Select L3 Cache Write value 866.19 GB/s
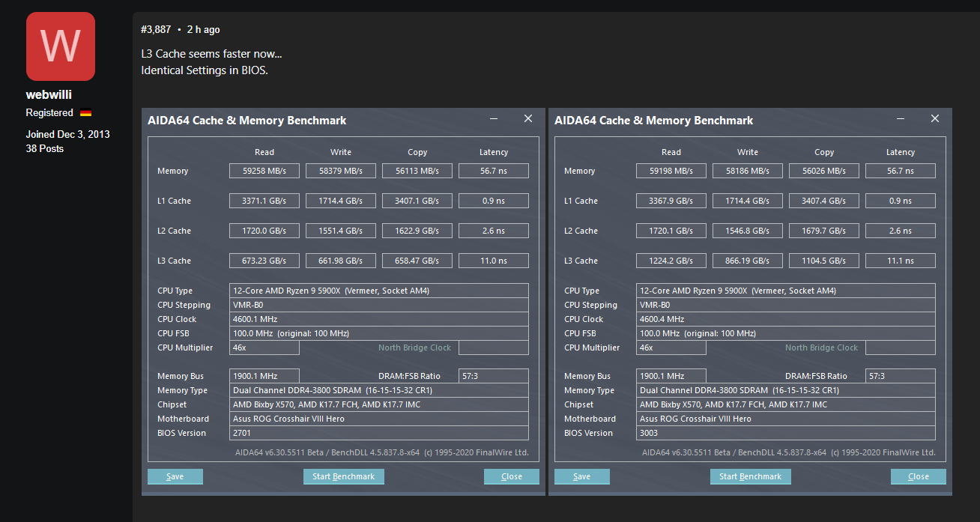980x522 pixels. pos(748,261)
